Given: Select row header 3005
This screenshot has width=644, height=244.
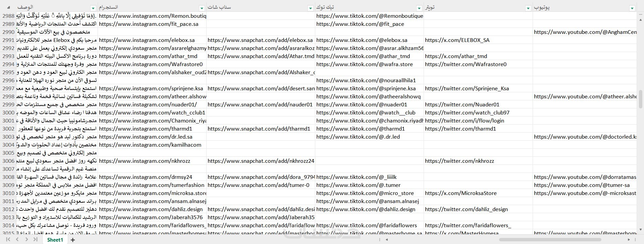Looking at the screenshot, I should tap(8, 153).
